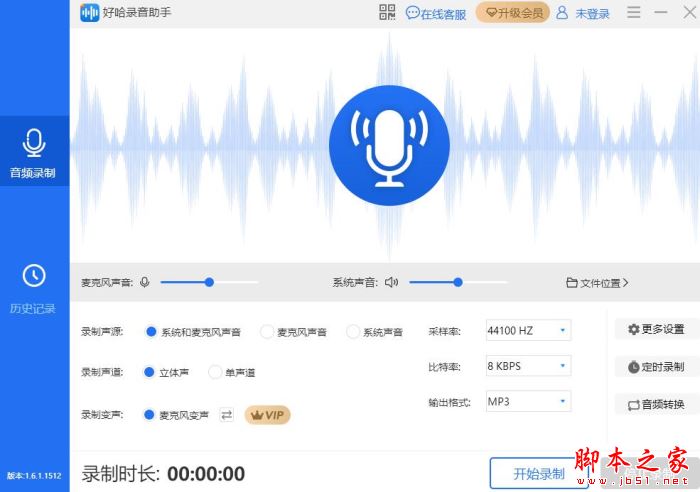Screen dimensions: 700x492
Task: Minimize the recorder window
Action: (x=661, y=12)
